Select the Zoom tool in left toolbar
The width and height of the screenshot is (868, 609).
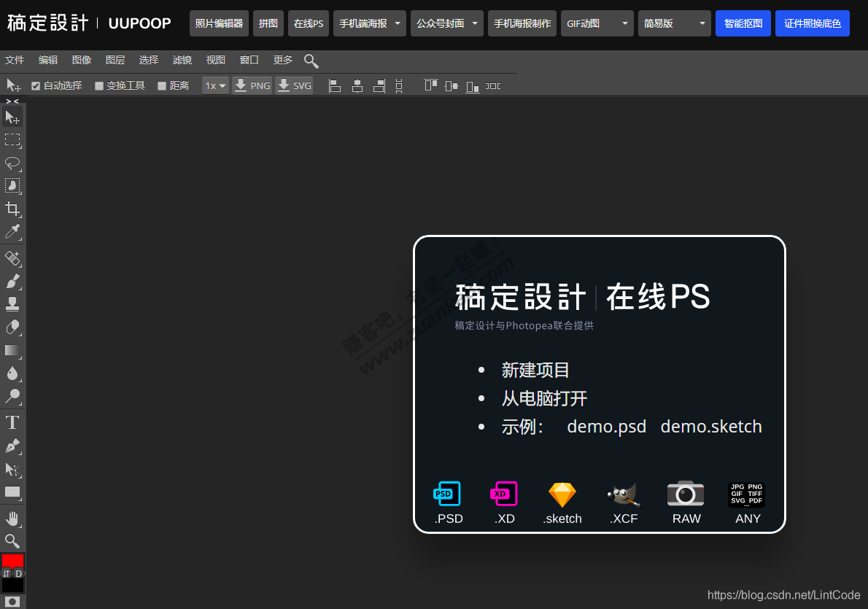12,541
